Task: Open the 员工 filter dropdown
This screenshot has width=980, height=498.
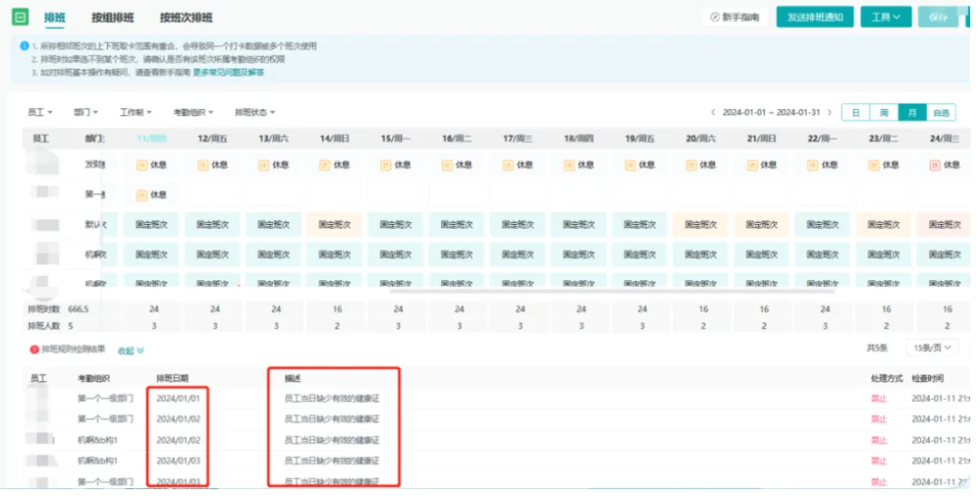Action: (40, 112)
